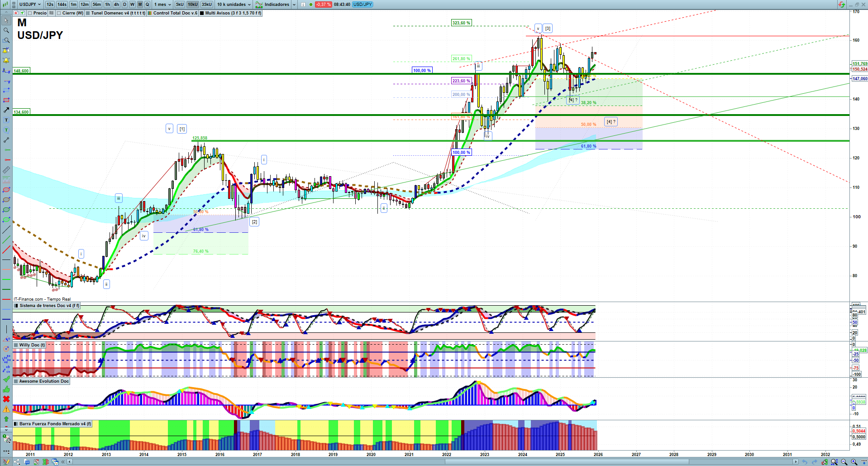
Task: Select the segment line tool
Action: [x=6, y=140]
